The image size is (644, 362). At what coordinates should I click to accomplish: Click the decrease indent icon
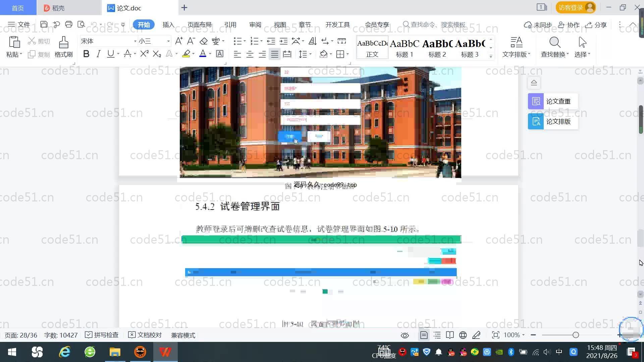pos(271,41)
